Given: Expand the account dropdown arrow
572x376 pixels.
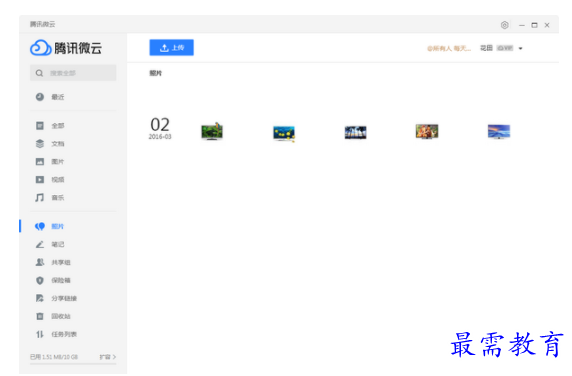Looking at the screenshot, I should click(521, 49).
